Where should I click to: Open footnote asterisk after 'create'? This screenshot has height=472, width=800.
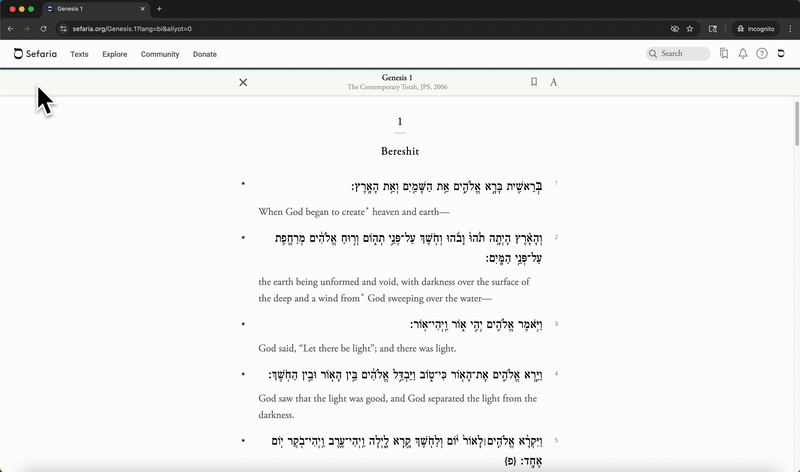coord(367,209)
